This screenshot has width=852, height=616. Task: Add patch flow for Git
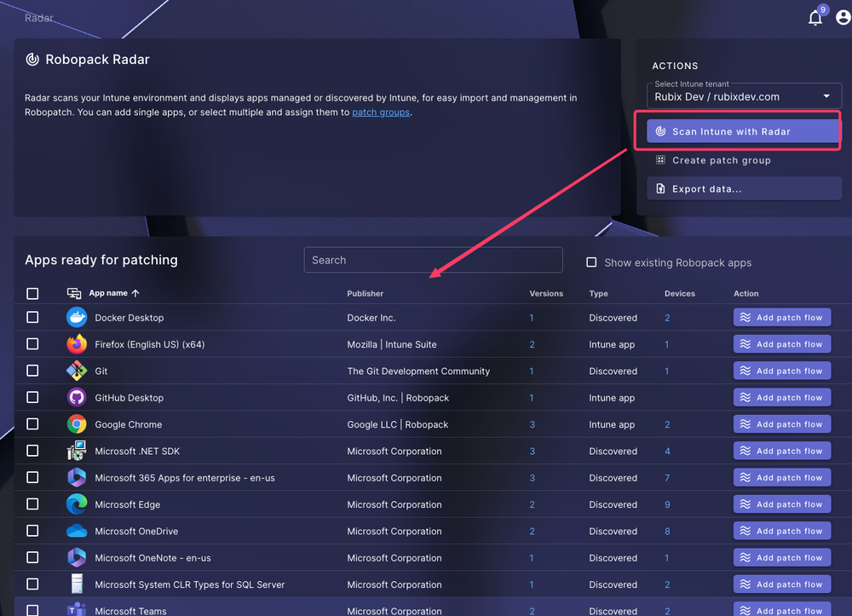tap(782, 371)
